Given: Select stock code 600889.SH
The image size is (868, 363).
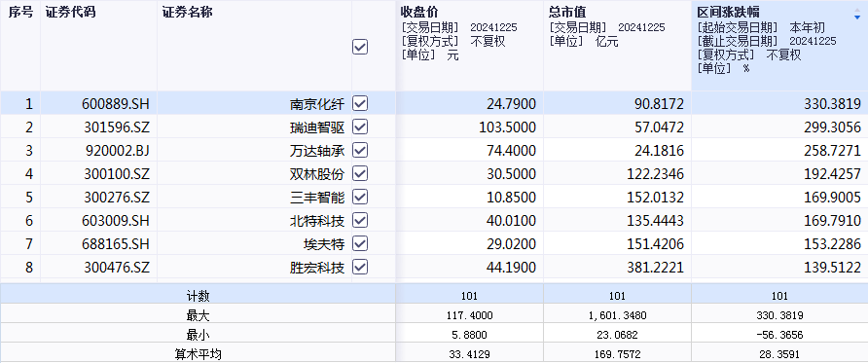Looking at the screenshot, I should point(116,104).
